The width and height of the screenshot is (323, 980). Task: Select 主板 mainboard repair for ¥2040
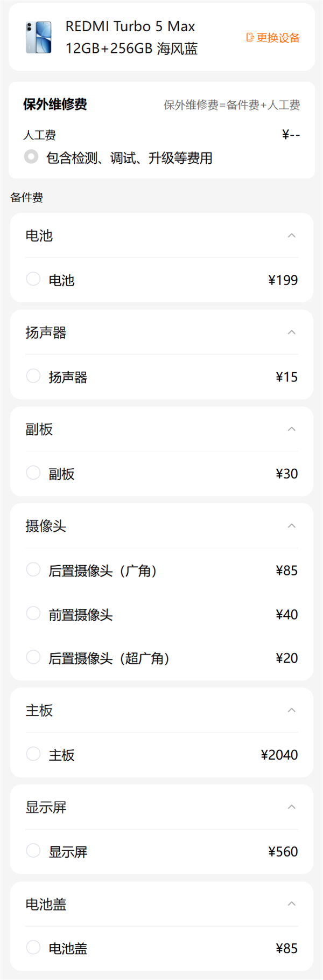tap(33, 753)
